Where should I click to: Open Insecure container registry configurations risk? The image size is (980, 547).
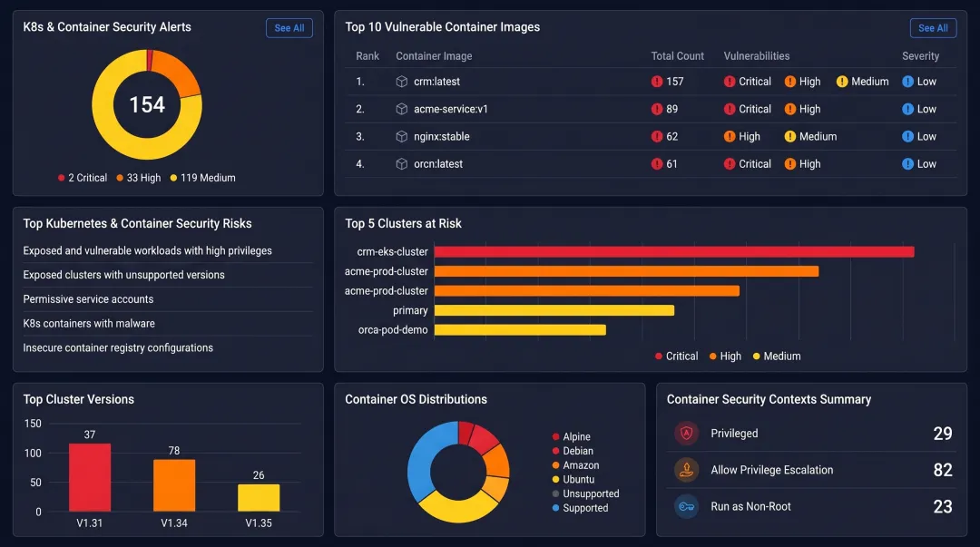click(x=118, y=348)
